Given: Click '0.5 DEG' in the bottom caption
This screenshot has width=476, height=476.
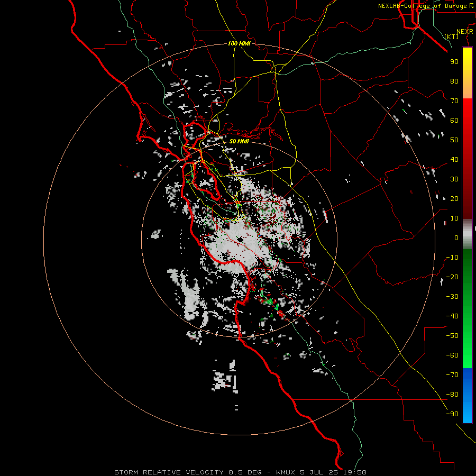Looking at the screenshot, I should point(245,472).
